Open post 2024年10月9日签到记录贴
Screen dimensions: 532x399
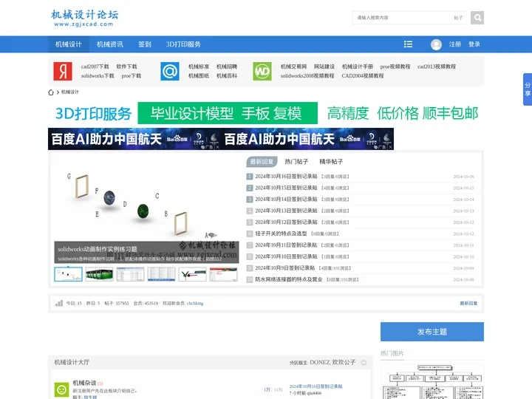point(285,268)
